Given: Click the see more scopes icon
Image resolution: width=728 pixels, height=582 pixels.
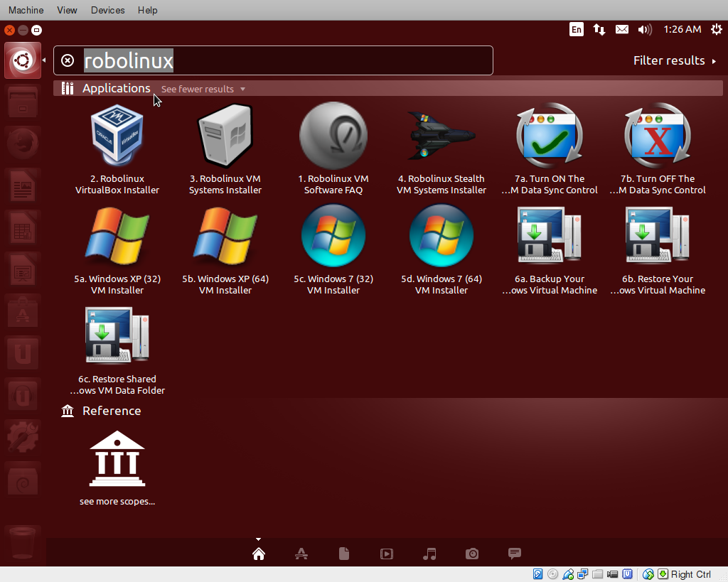Looking at the screenshot, I should tap(117, 458).
